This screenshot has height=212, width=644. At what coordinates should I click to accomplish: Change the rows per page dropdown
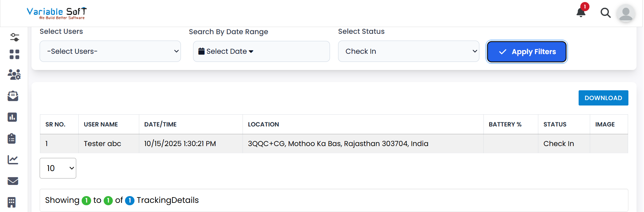click(58, 168)
